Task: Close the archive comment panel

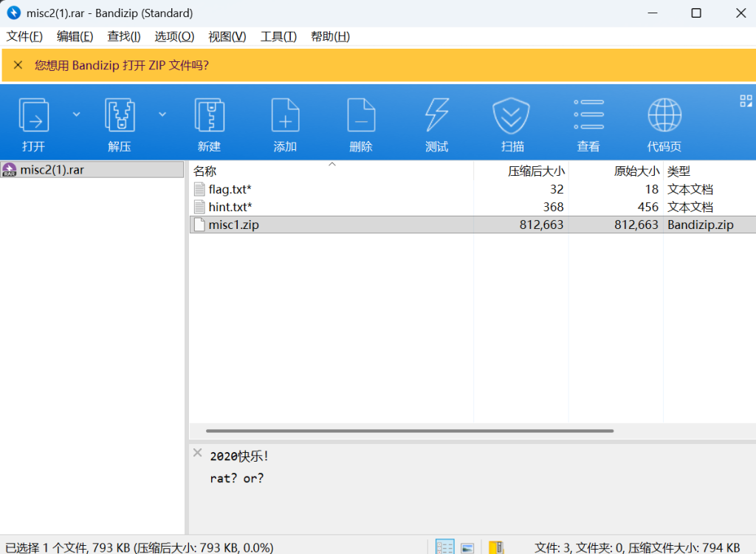Action: [197, 452]
